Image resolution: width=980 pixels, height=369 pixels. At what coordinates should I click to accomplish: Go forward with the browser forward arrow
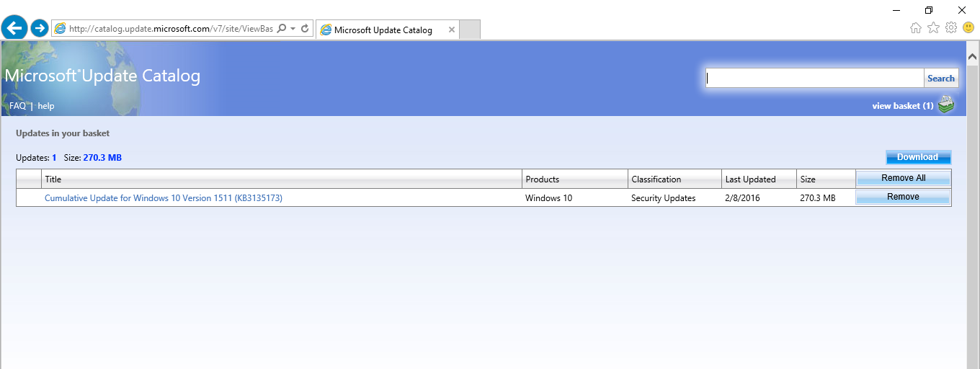40,28
